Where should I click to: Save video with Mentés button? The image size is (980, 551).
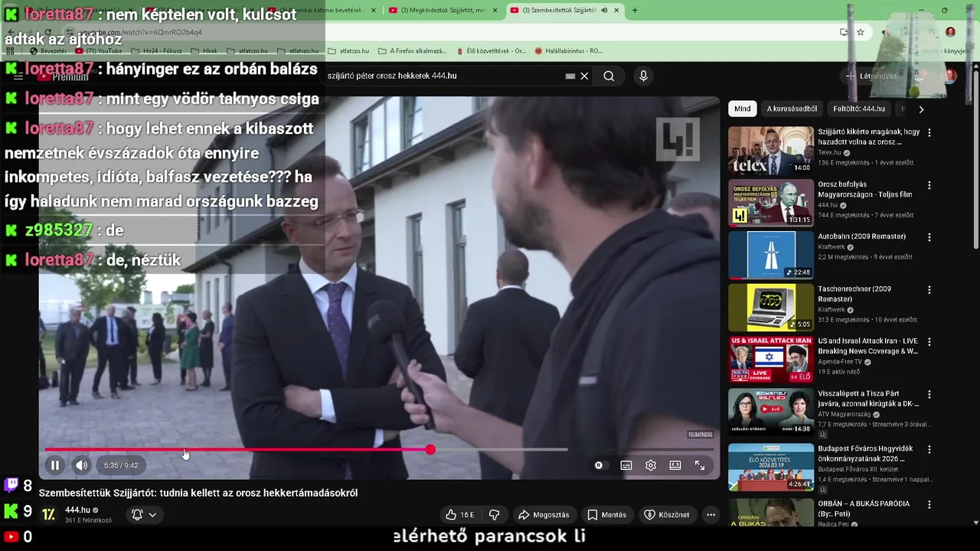pos(607,515)
